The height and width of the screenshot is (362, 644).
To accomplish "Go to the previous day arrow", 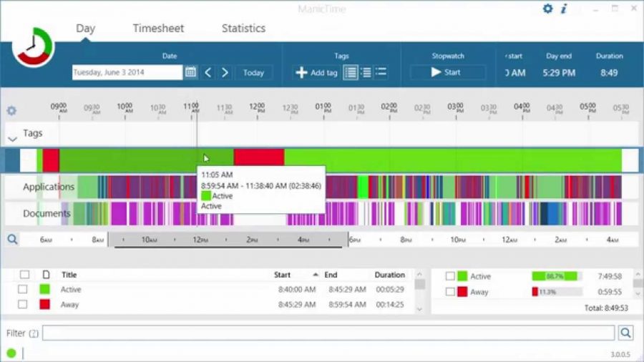I will coord(208,73).
